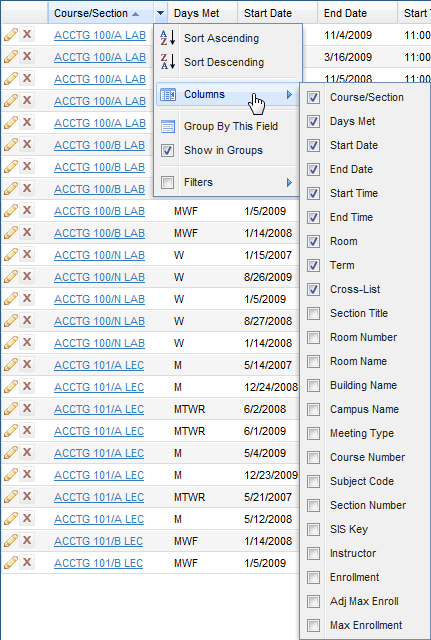
Task: Enable the Instructor column checkbox
Action: [313, 553]
